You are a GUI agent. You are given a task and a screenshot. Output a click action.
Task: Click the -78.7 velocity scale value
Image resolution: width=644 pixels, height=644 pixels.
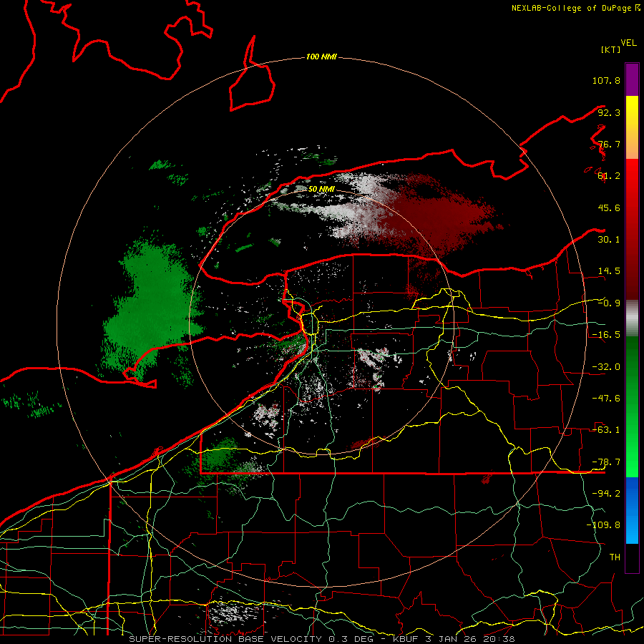tap(606, 462)
